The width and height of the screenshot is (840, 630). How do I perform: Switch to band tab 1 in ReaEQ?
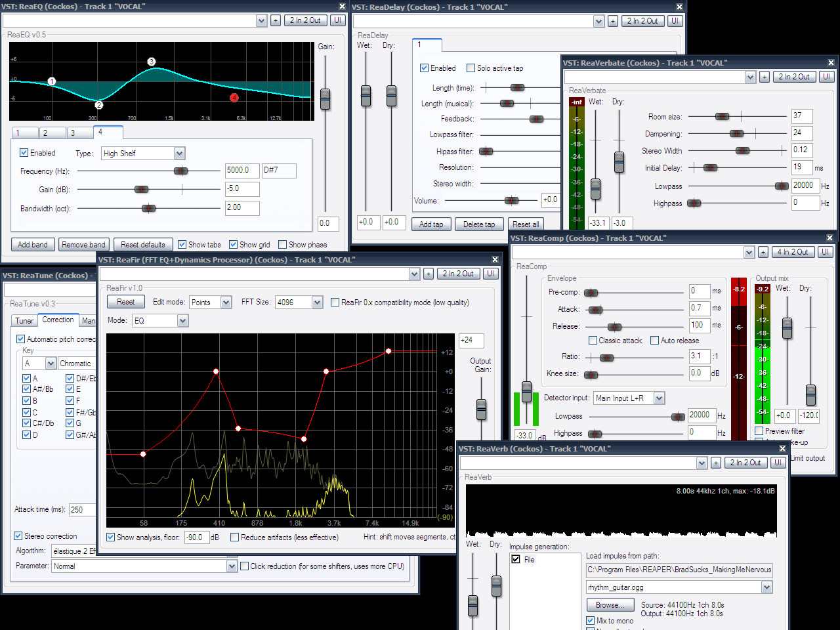[x=25, y=133]
